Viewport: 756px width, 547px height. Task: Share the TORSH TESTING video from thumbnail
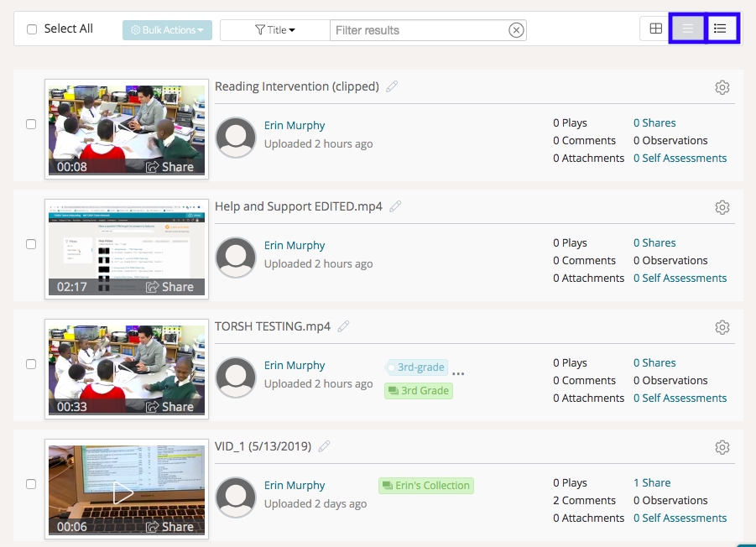[170, 406]
